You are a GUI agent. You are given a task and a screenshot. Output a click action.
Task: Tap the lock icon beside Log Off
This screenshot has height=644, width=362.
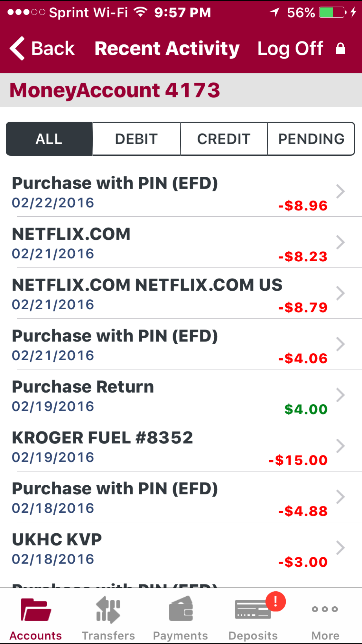point(340,49)
